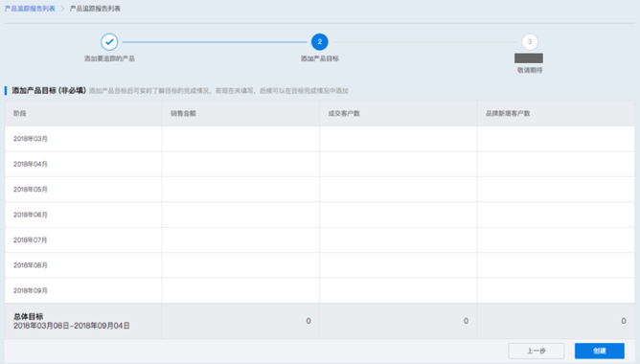Viewport: 640px width, 364px height.
Task: Click step 3 circle in progress bar
Action: 530,41
